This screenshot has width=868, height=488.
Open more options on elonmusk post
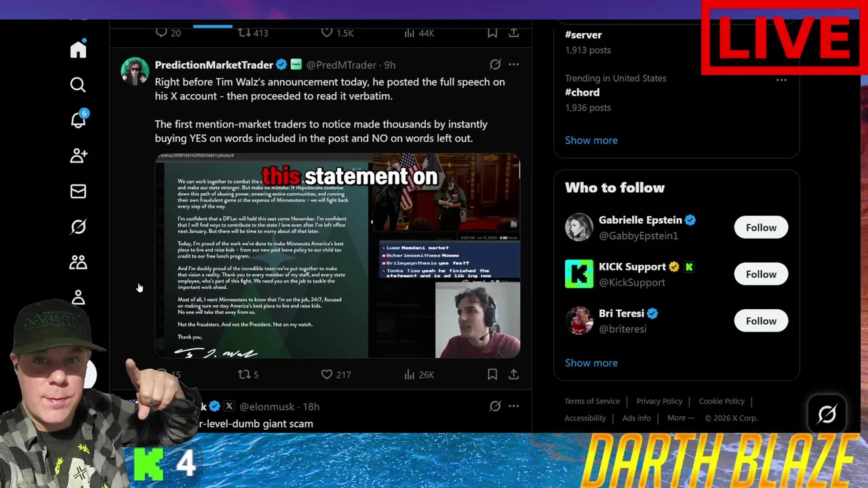[513, 406]
